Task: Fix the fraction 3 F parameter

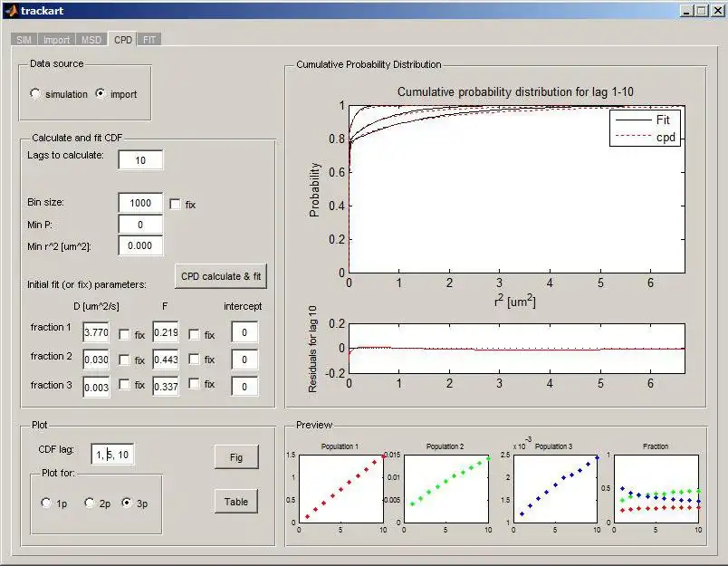Action: 194,384
